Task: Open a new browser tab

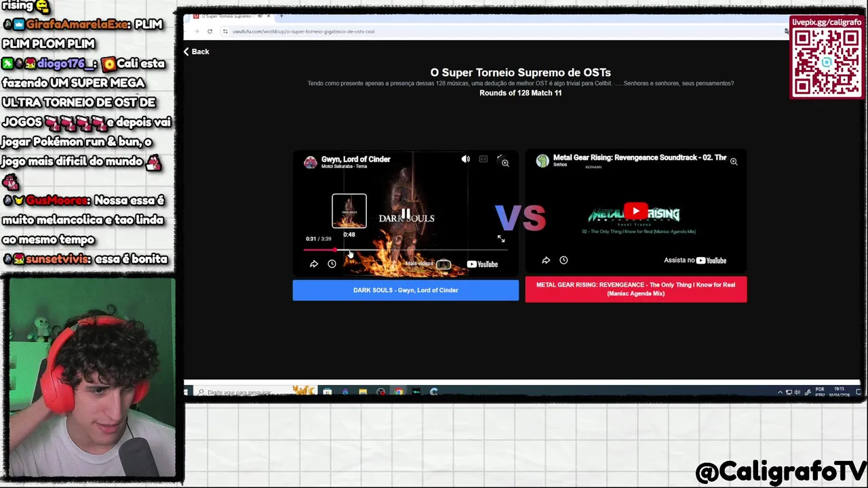Action: coord(281,16)
